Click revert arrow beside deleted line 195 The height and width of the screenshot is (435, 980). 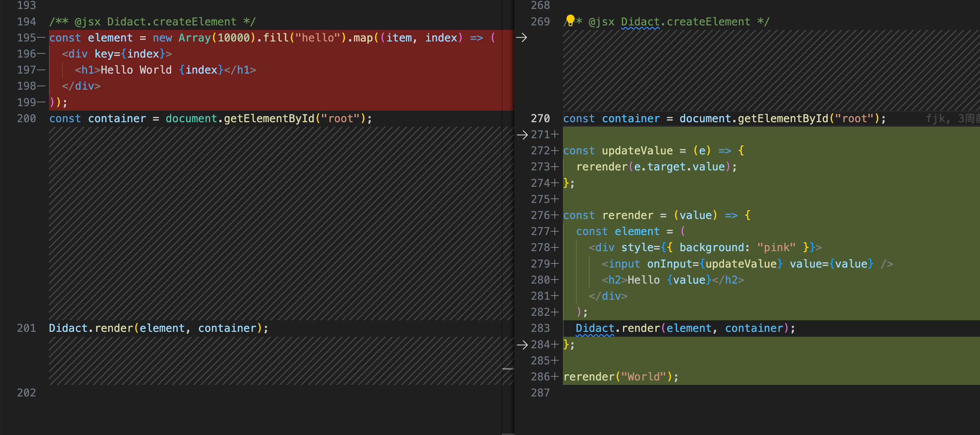[x=521, y=37]
